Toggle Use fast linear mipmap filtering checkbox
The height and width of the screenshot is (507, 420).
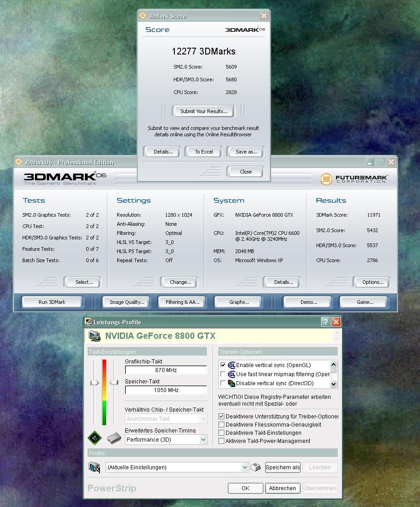222,374
